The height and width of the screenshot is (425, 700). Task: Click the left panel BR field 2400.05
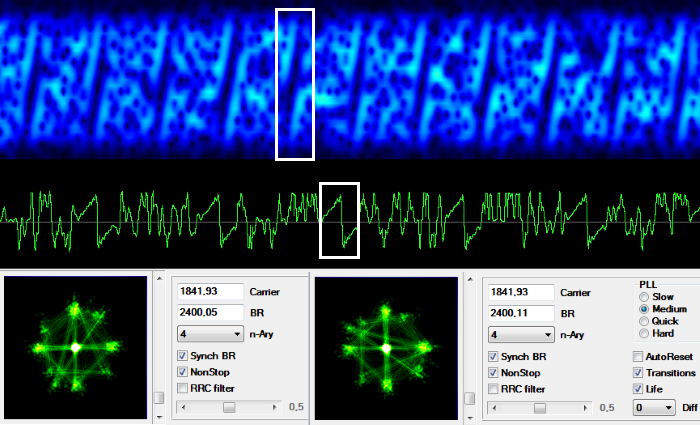tap(210, 312)
